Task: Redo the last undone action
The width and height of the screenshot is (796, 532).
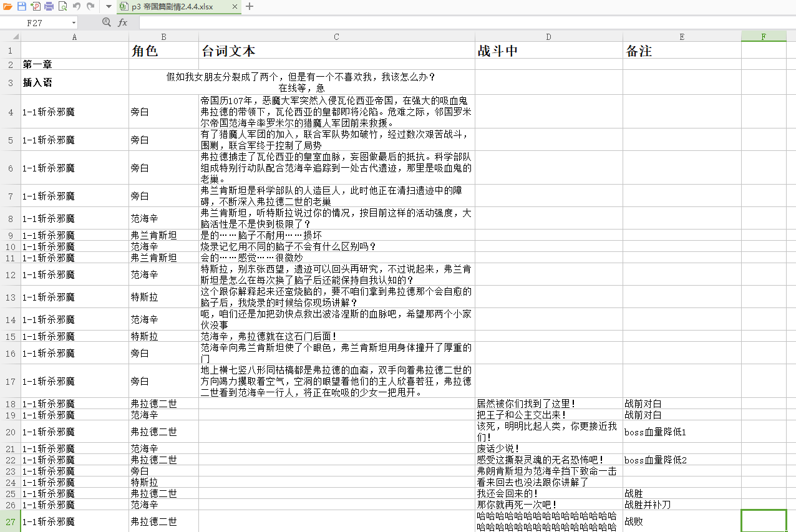Action: 90,7
